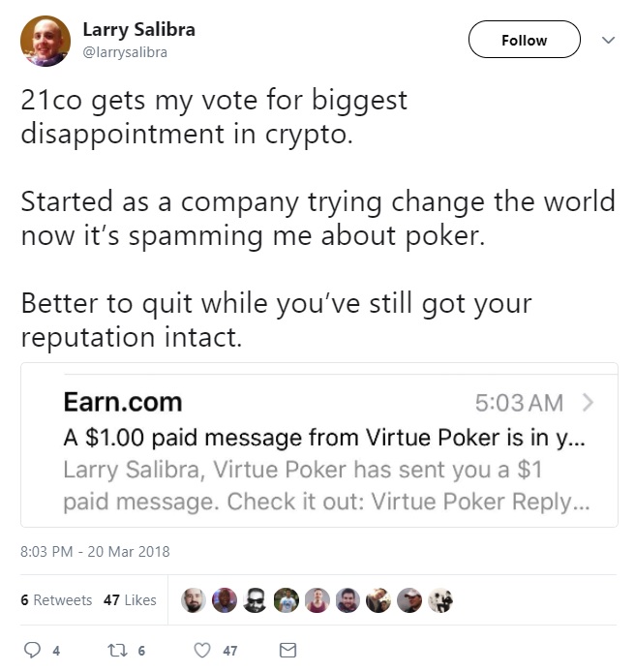635x672 pixels.
Task: Open direct message envelope icon
Action: (287, 650)
